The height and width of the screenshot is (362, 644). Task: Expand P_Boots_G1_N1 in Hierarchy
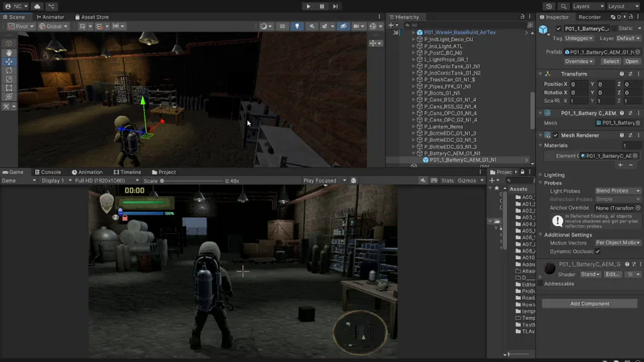(414, 93)
